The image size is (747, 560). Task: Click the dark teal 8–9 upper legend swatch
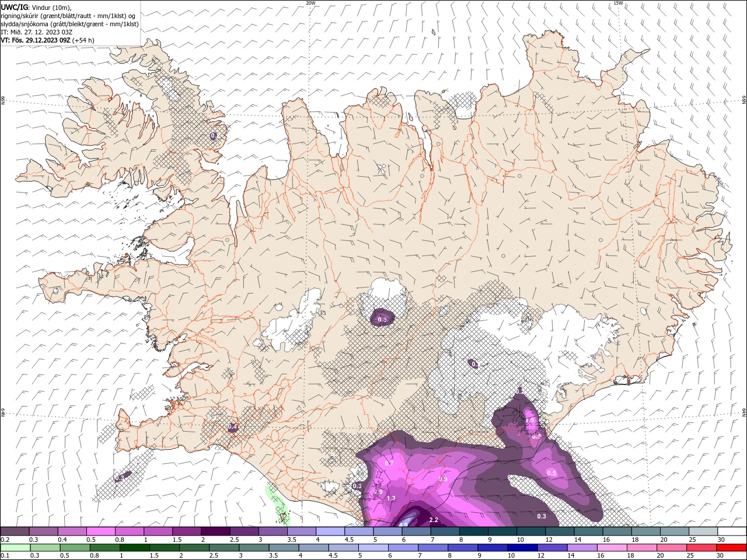tap(473, 531)
